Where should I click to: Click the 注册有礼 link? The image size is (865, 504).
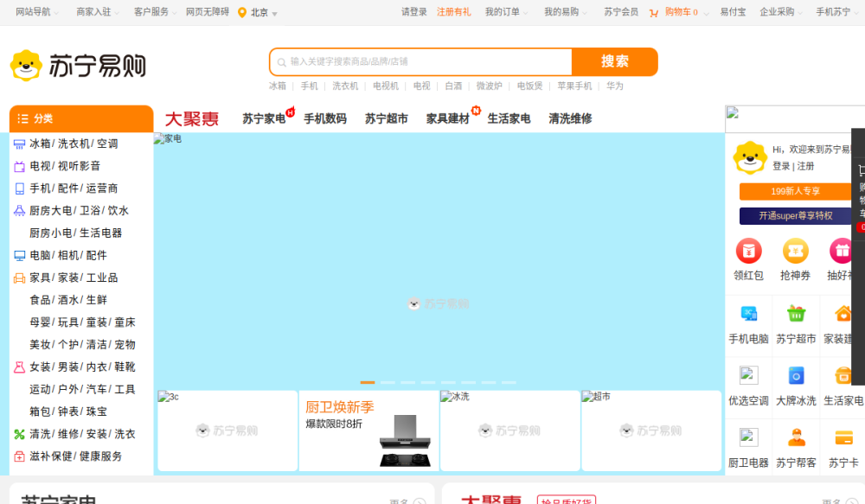pos(454,12)
